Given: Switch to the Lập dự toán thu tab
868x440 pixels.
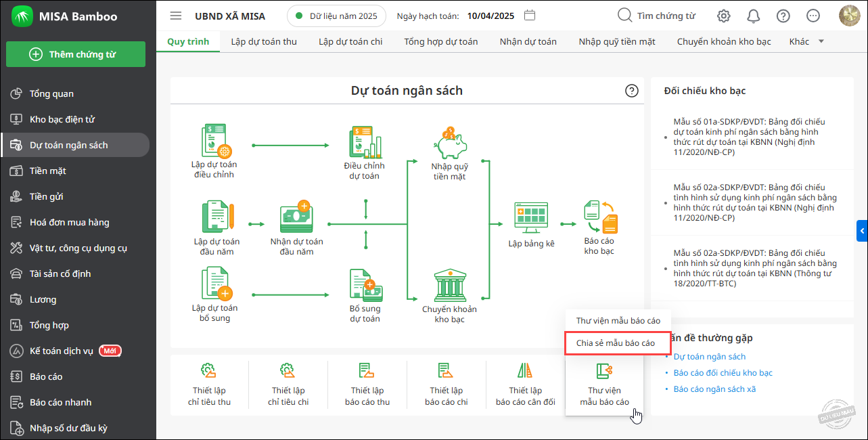Looking at the screenshot, I should [x=264, y=41].
